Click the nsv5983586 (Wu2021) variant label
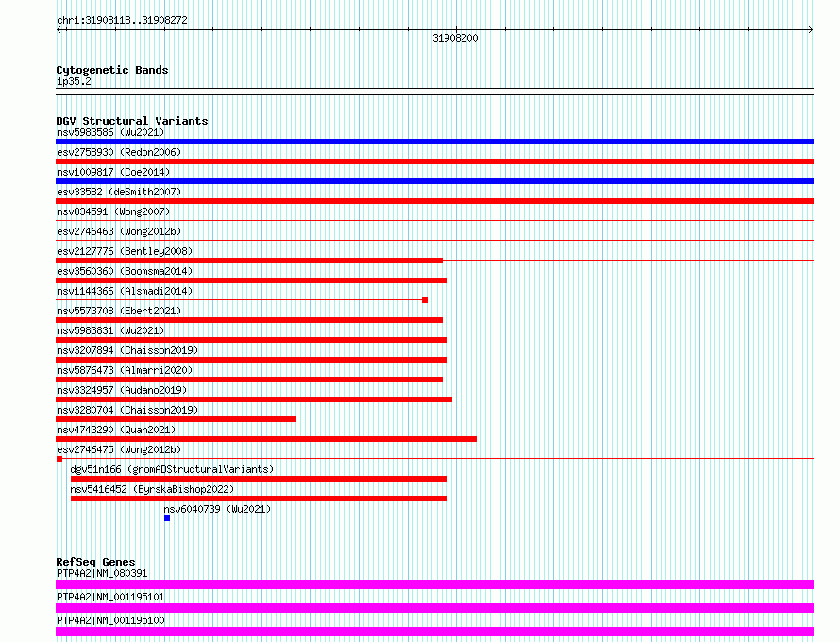The image size is (840, 642). (x=110, y=132)
